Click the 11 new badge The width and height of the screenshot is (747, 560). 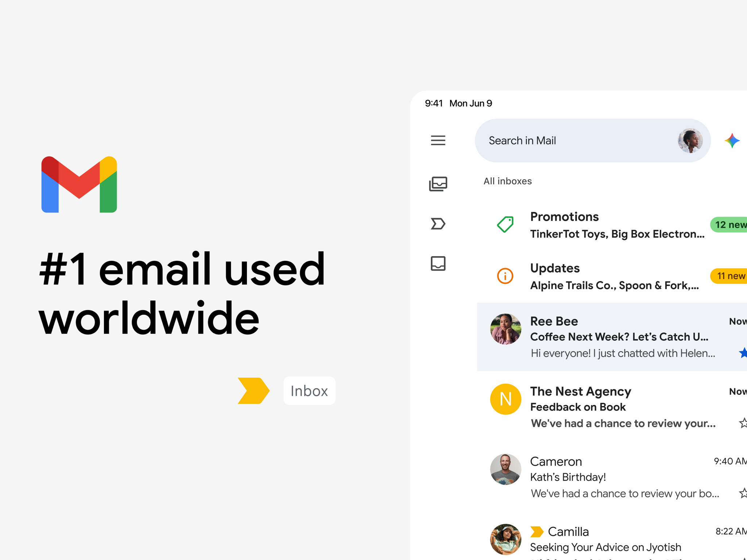(x=728, y=276)
